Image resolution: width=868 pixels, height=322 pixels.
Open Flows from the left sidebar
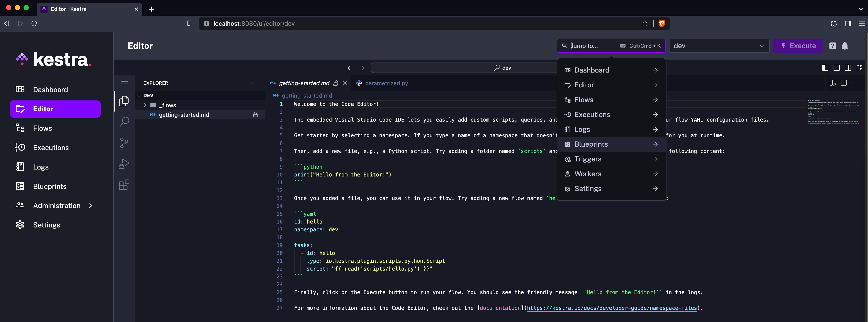coord(55,128)
